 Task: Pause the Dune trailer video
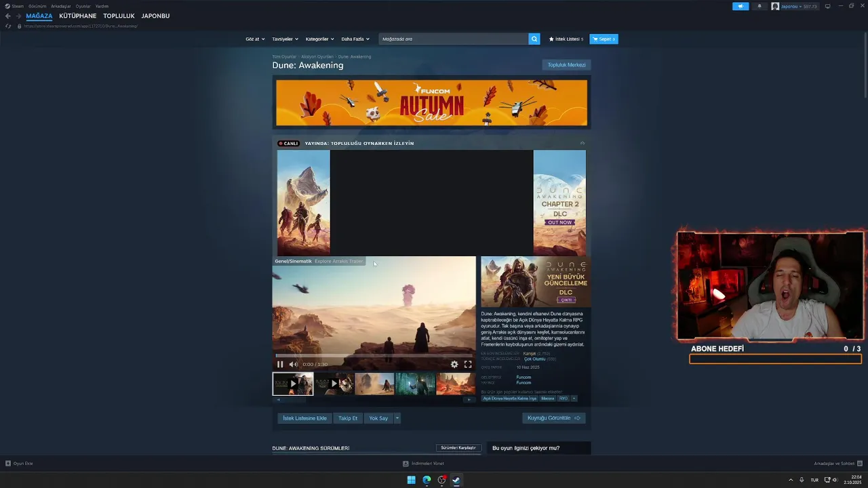(280, 364)
